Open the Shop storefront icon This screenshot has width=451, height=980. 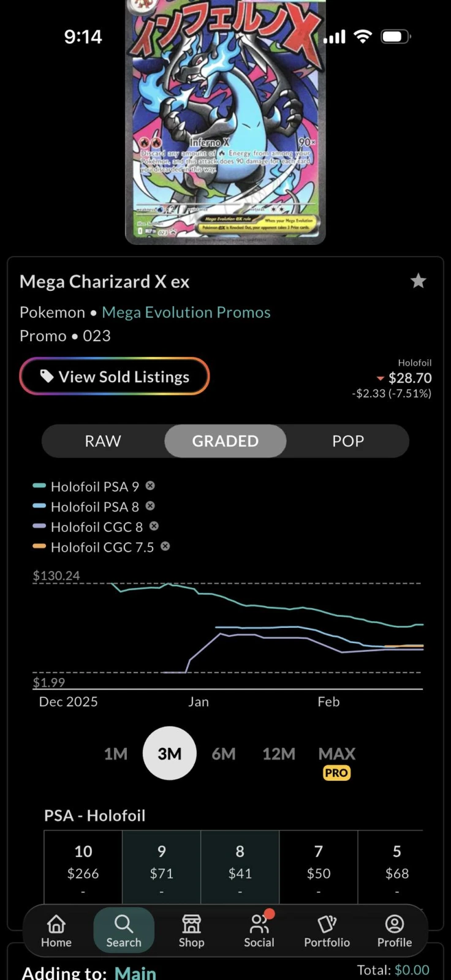pyautogui.click(x=191, y=924)
